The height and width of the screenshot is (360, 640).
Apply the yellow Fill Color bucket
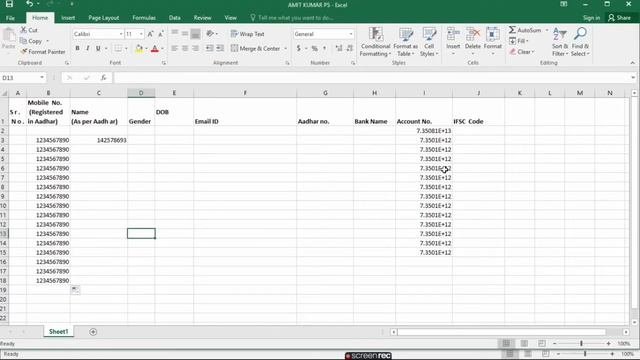(139, 49)
